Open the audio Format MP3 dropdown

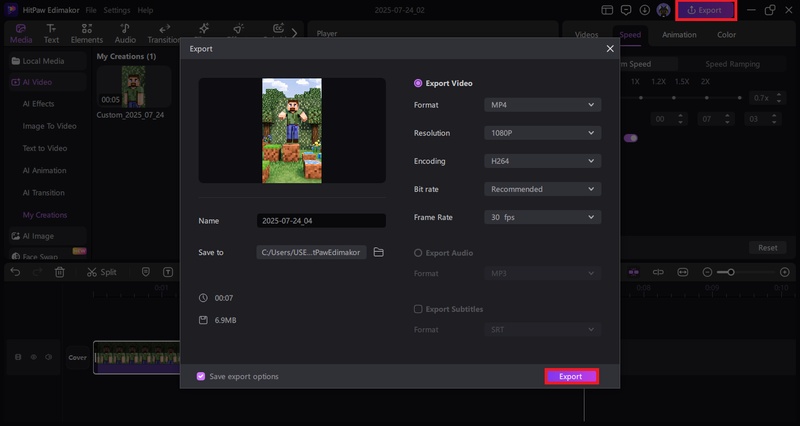(x=542, y=273)
